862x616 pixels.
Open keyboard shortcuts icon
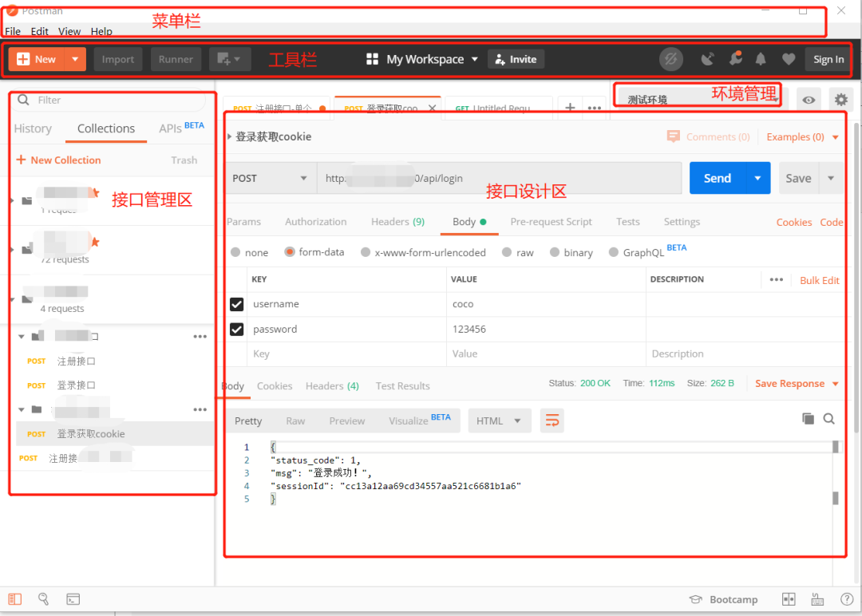817,599
